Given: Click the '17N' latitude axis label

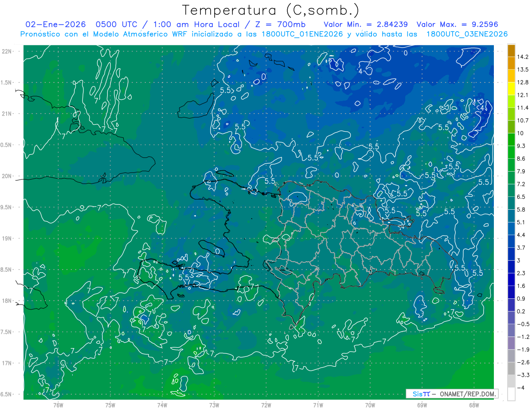Looking at the screenshot, I should [x=8, y=364].
